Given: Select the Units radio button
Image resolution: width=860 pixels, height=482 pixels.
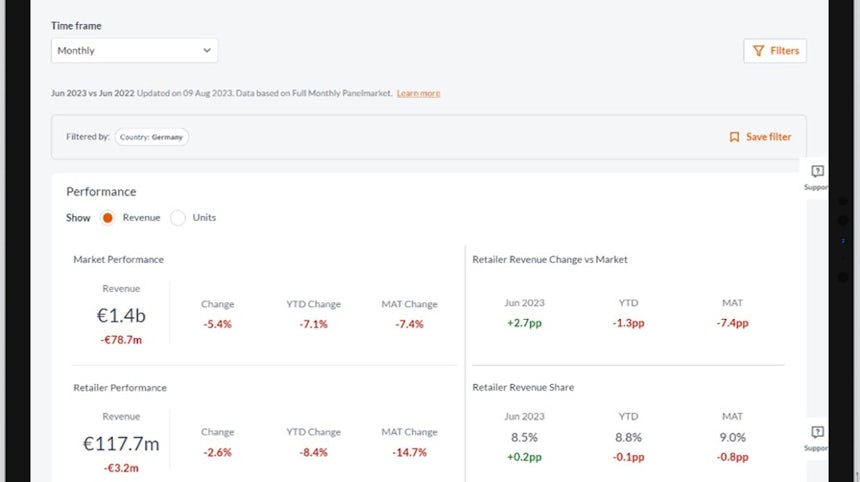Looking at the screenshot, I should coord(178,218).
